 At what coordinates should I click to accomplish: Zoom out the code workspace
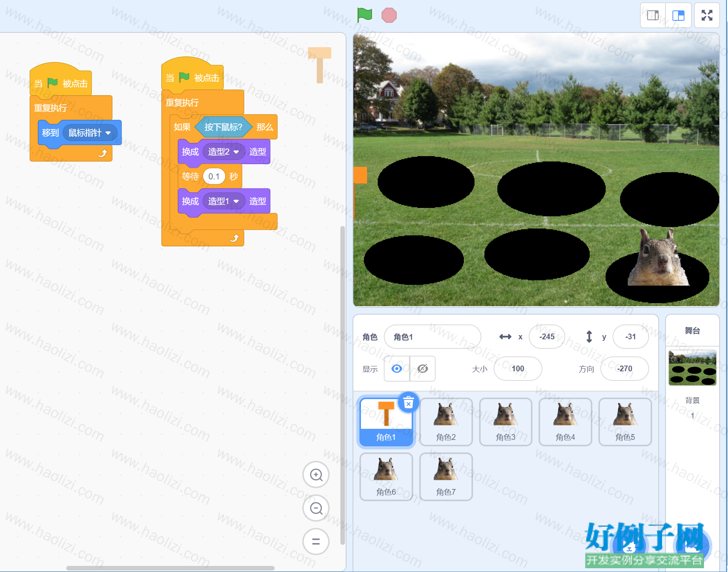point(316,508)
